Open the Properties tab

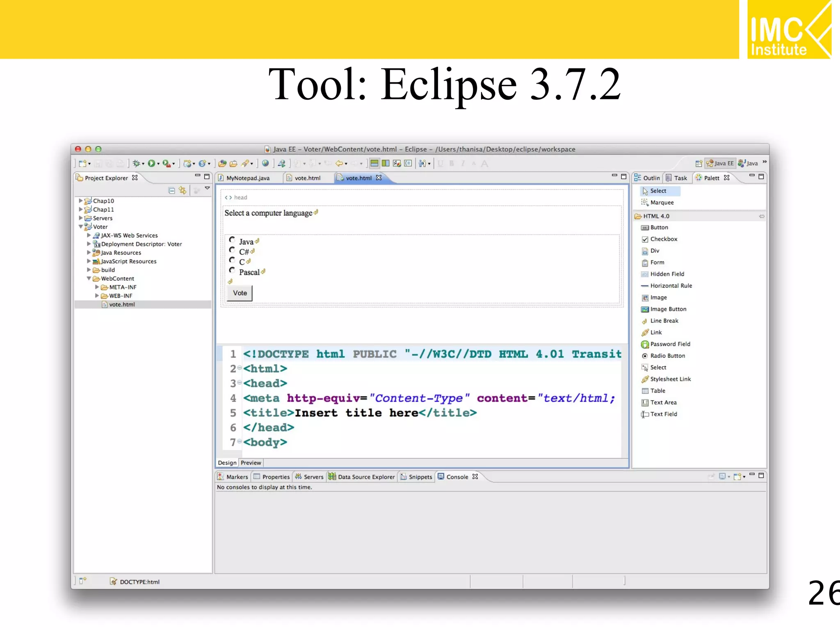(272, 477)
